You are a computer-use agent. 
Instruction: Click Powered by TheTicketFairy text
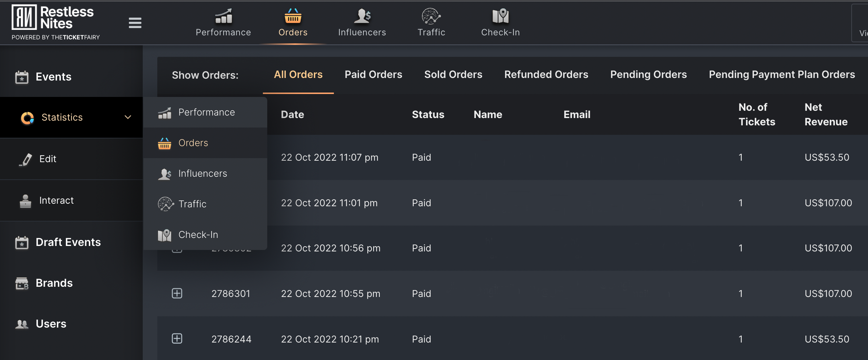(x=56, y=37)
